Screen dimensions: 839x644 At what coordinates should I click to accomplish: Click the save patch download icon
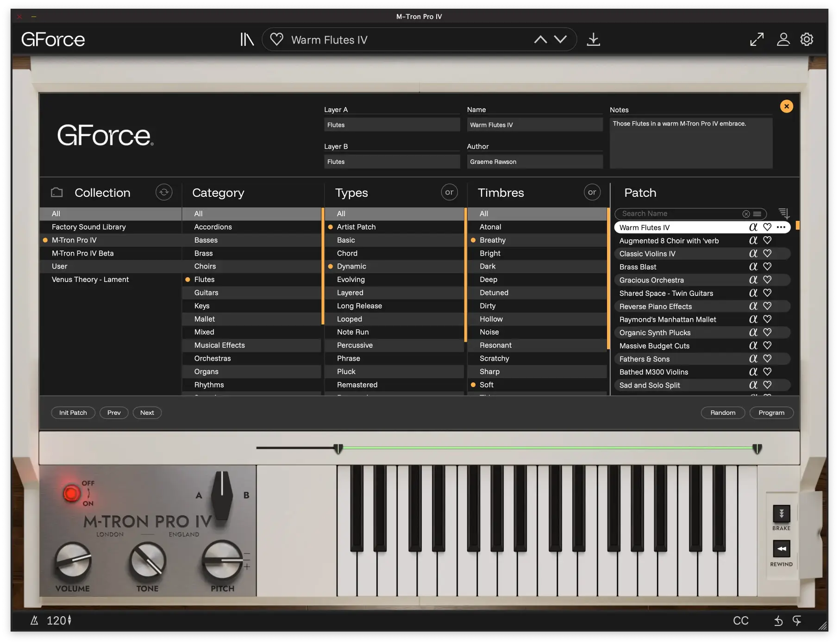coord(593,39)
